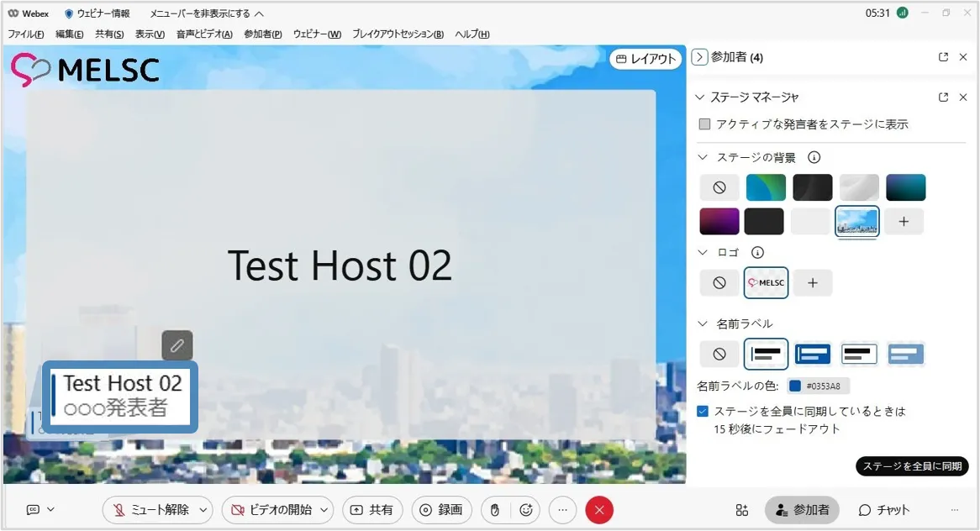Click the raise hand icon
Viewport: 980px width, 531px height.
(x=495, y=510)
